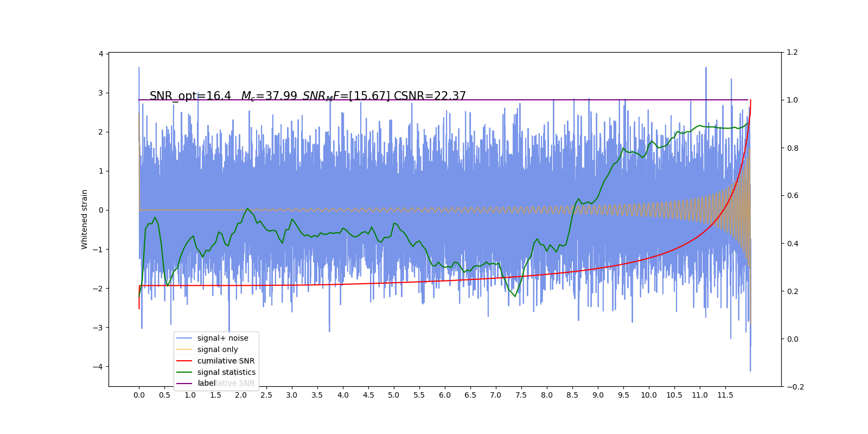Click the right y-axis tick label '0.0'
This screenshot has height=434, width=868.
click(x=792, y=339)
